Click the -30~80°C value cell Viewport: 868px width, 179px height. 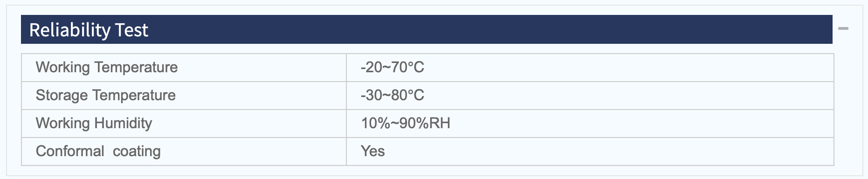point(590,96)
